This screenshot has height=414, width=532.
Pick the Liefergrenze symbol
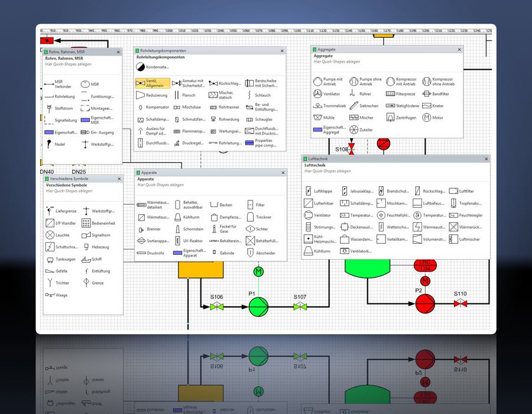click(61, 211)
